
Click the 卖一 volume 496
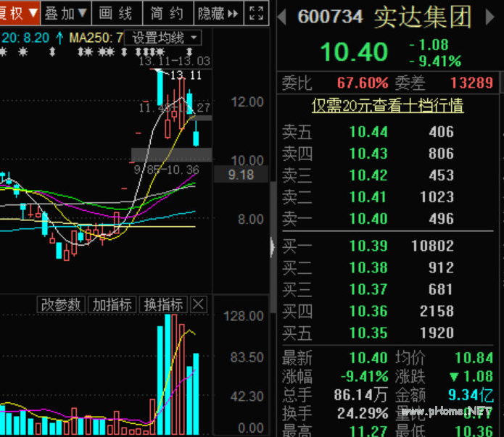[441, 219]
